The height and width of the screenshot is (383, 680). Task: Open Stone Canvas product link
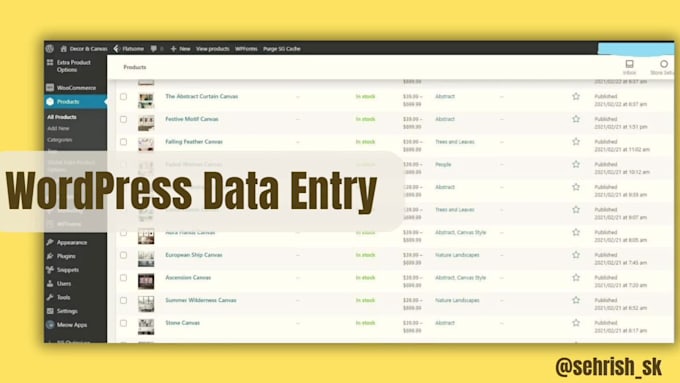click(183, 323)
